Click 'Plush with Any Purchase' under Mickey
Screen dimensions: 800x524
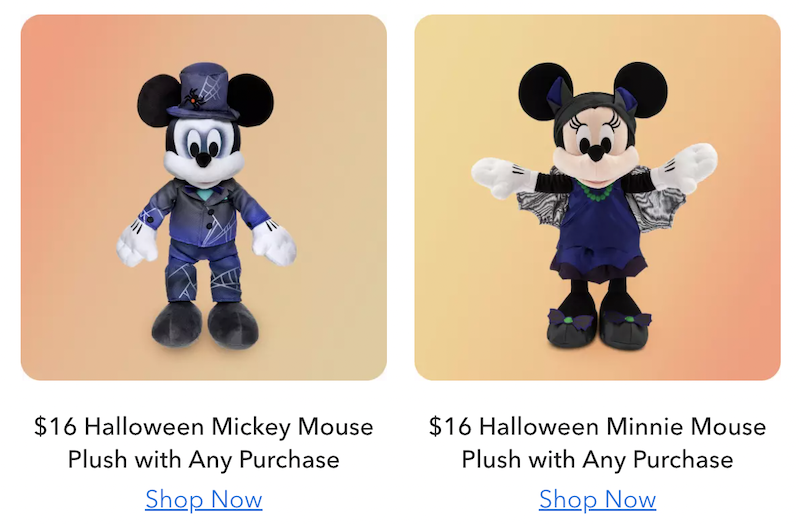coord(204,460)
